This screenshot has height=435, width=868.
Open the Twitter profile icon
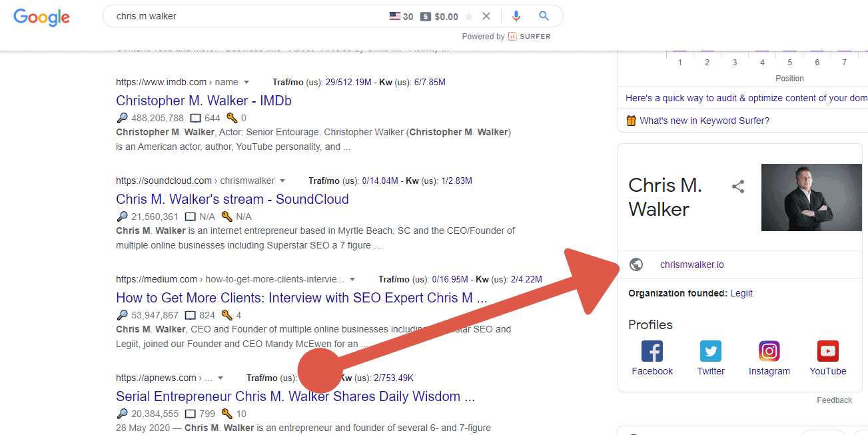point(711,351)
